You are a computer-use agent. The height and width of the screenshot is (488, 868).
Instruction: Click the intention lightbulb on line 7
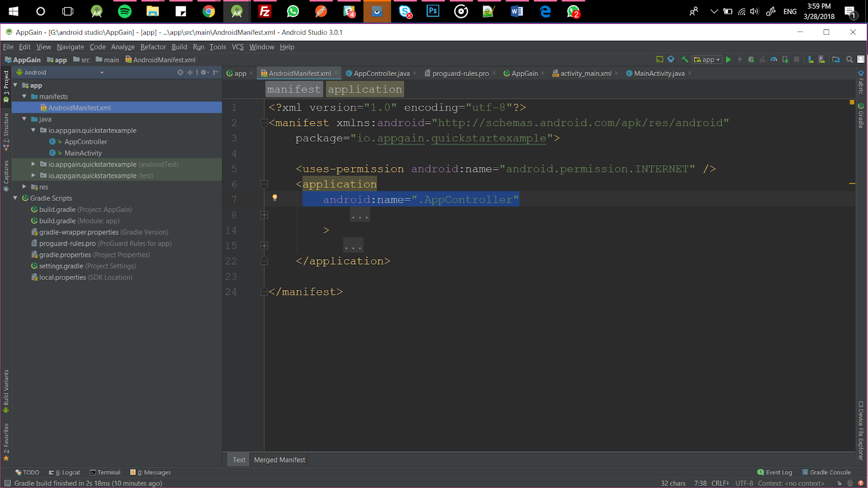275,198
